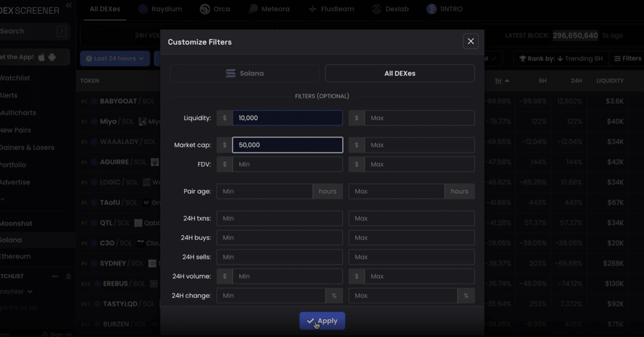Screen dimensions: 644x337
Task: Open Multicharts in the sidebar
Action: (x=18, y=113)
